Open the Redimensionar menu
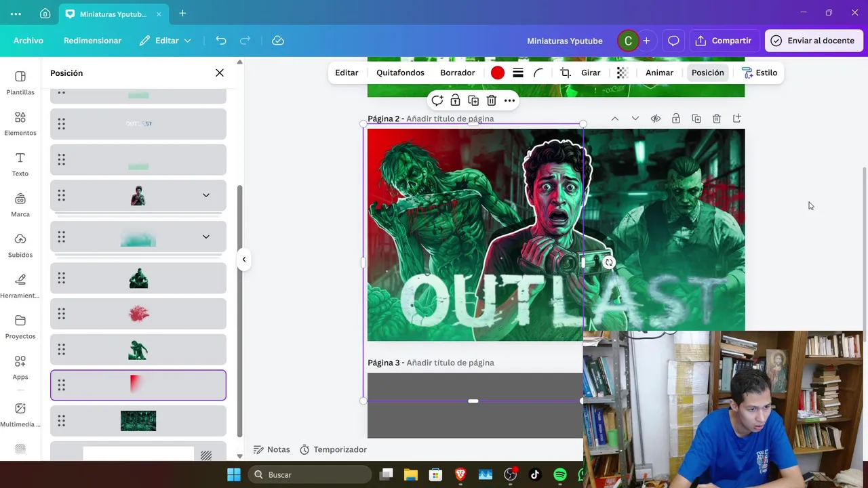Screen dimensions: 868x488 92,41
